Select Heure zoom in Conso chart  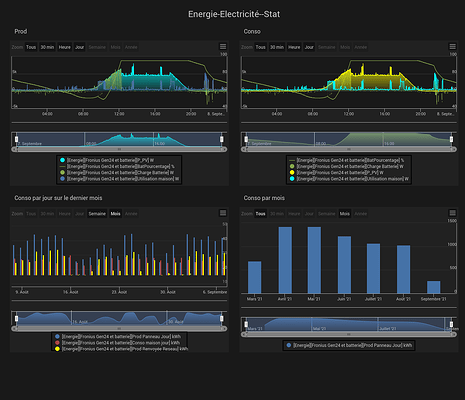294,47
